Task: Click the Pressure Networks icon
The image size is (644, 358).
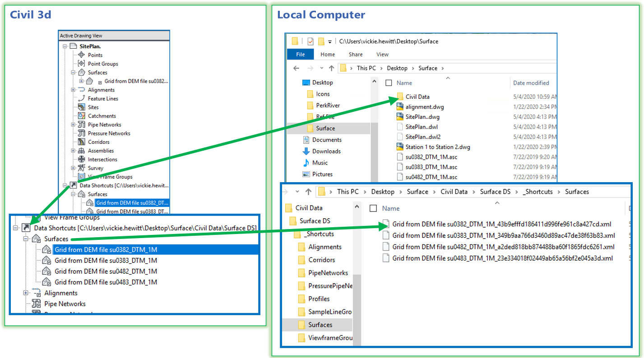Action: click(81, 133)
